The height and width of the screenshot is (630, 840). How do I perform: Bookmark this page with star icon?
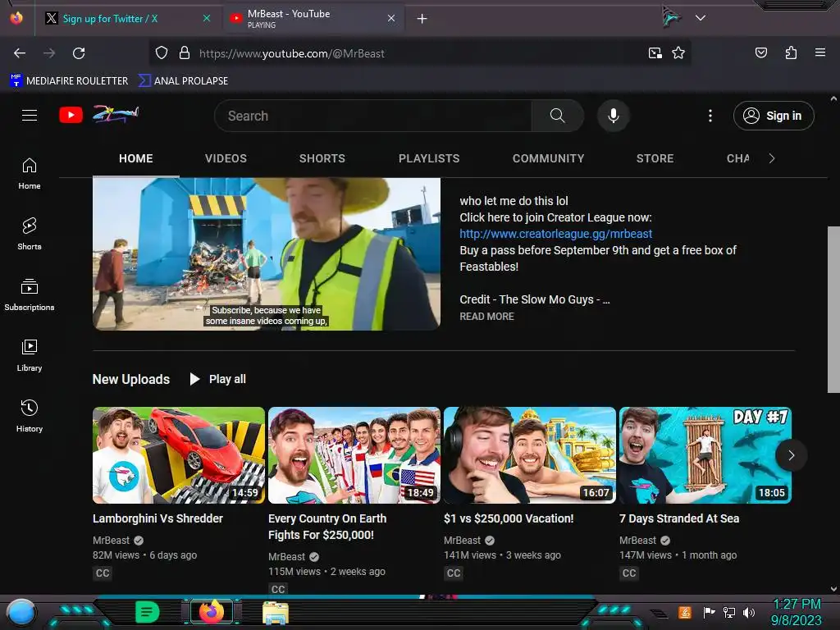pos(678,53)
